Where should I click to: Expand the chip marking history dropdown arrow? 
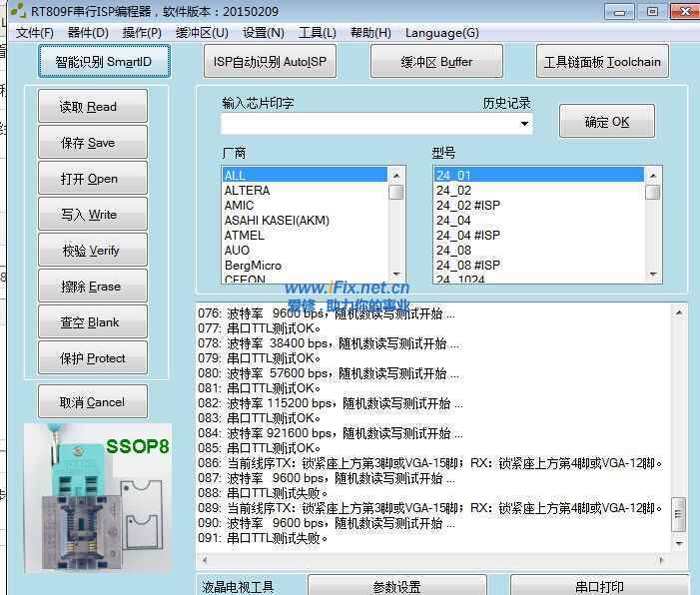pos(524,123)
